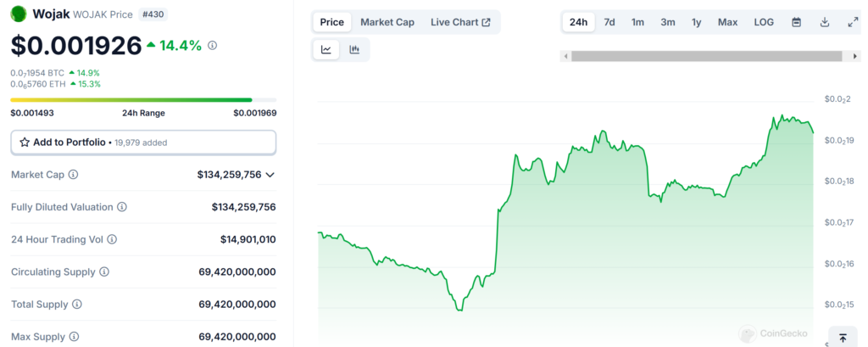Switch to the line chart view icon

(x=326, y=50)
